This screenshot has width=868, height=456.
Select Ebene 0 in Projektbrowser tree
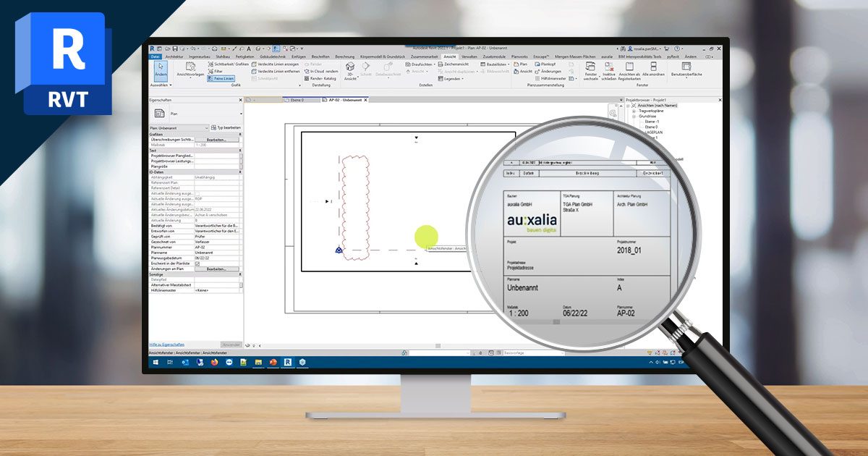pyautogui.click(x=651, y=127)
